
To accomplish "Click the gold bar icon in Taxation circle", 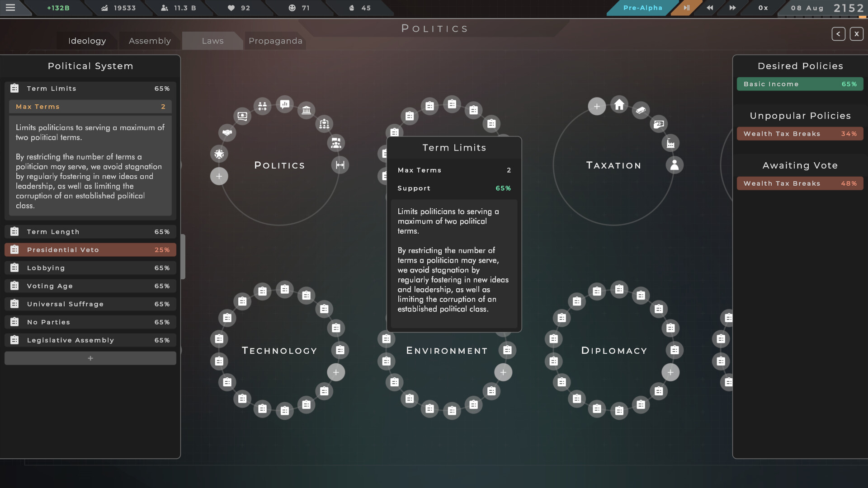I will pyautogui.click(x=641, y=110).
